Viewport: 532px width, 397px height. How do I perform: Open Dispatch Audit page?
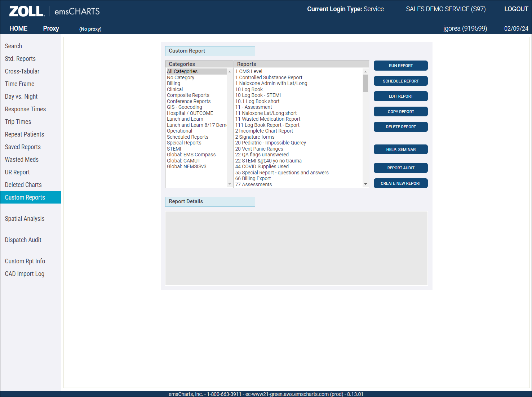point(23,240)
